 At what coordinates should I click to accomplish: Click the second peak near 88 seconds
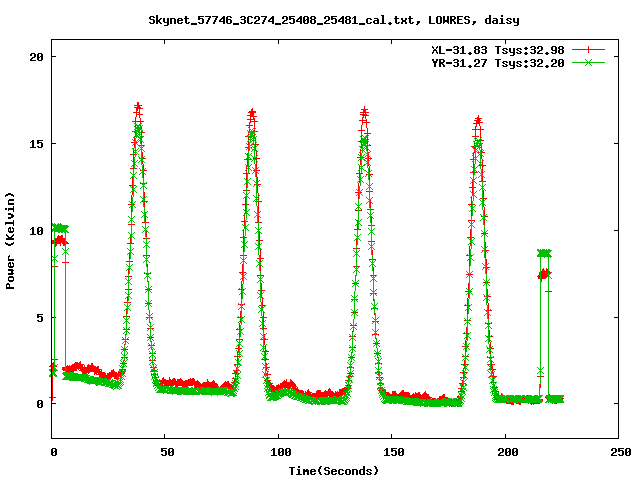[252, 113]
